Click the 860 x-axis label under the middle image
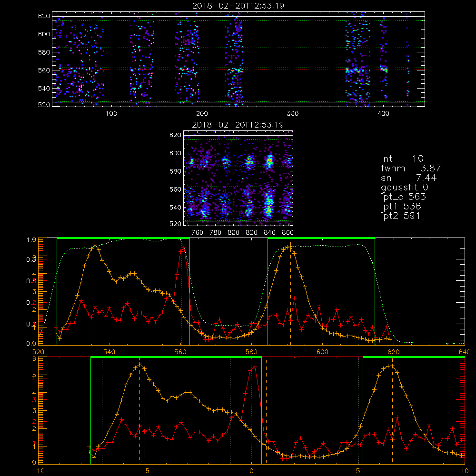 click(x=288, y=233)
